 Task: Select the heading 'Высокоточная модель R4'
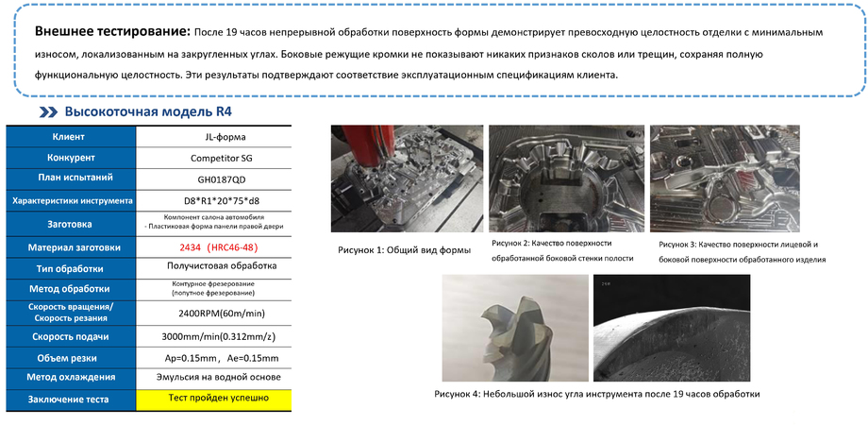click(x=148, y=112)
